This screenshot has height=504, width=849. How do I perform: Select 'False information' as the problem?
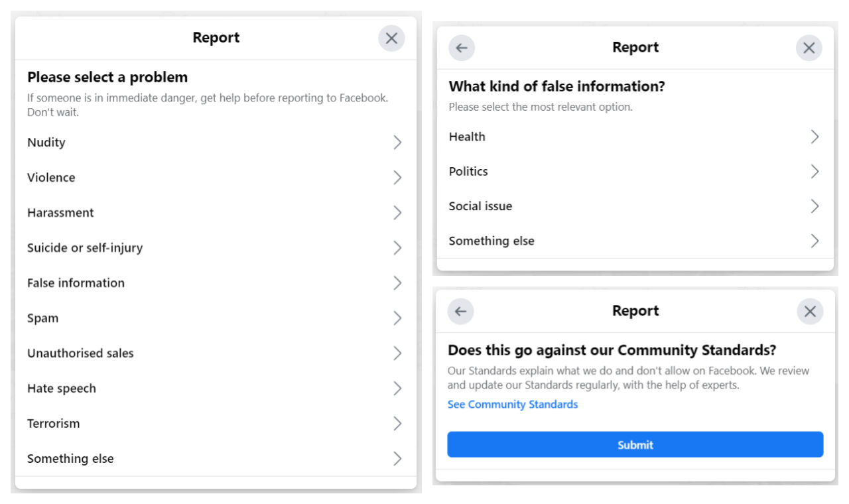click(76, 283)
